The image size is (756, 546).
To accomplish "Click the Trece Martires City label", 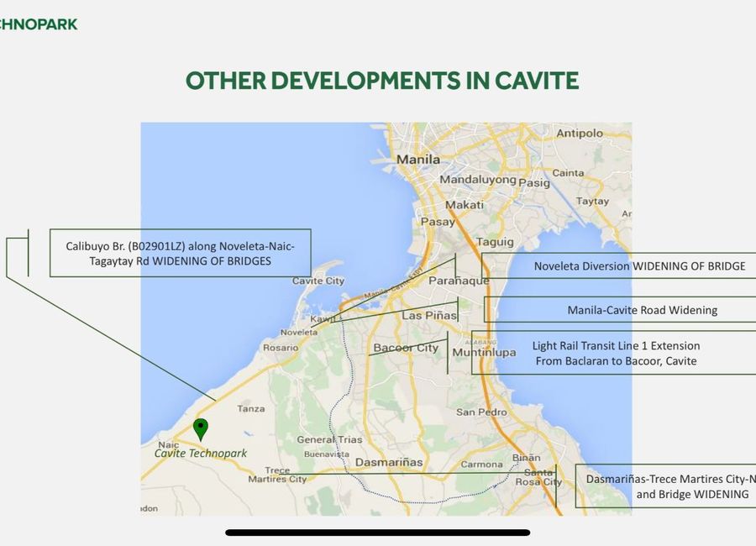I will pyautogui.click(x=277, y=475).
